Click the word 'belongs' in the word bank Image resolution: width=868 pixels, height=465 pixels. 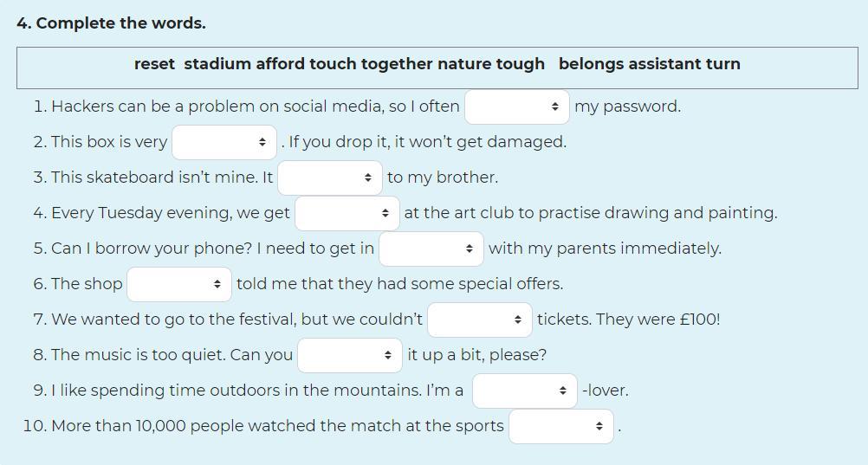coord(591,64)
